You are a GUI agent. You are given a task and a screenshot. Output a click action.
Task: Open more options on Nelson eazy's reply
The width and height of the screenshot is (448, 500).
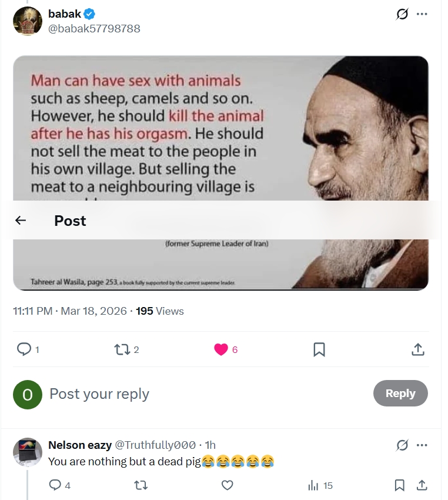point(422,445)
